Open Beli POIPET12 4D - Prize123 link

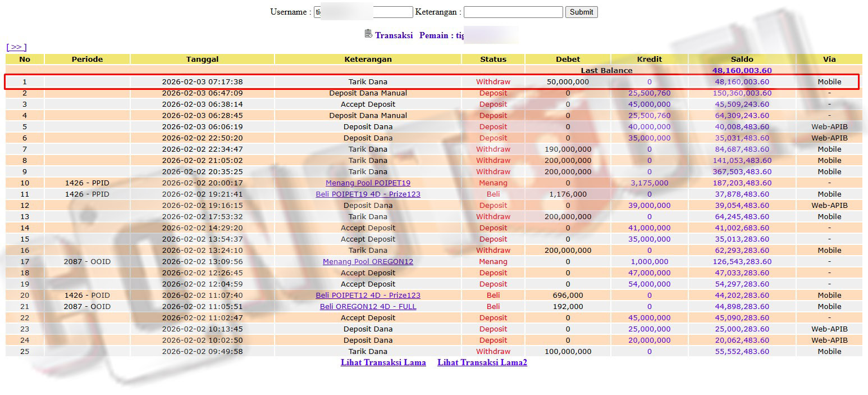point(368,295)
